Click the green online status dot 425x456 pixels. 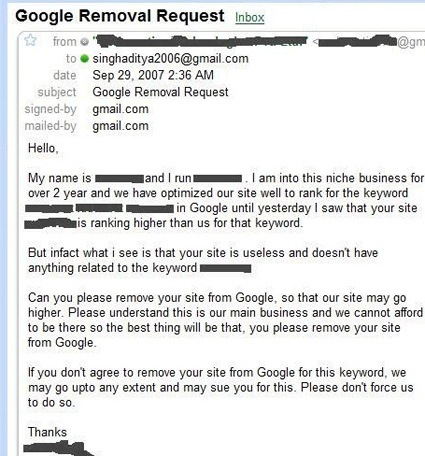click(85, 59)
